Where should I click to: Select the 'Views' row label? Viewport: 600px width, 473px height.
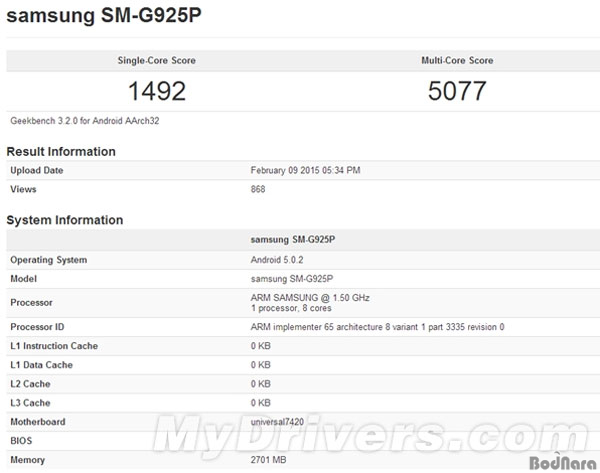[x=23, y=189]
